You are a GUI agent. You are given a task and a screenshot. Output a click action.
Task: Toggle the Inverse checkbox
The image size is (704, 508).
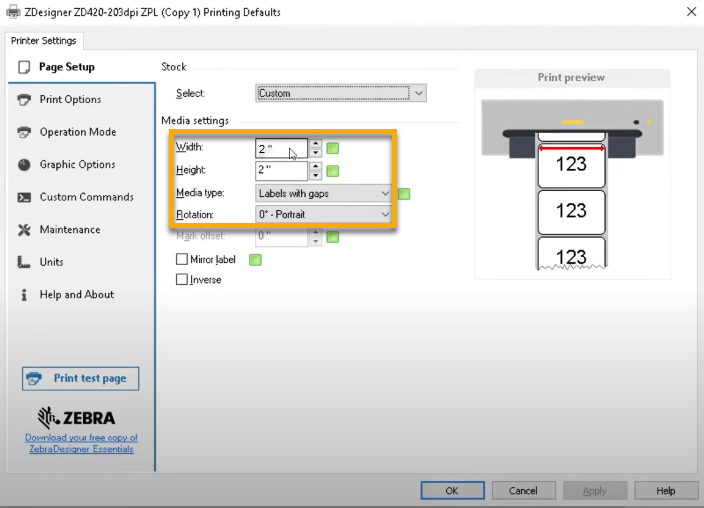pyautogui.click(x=182, y=279)
